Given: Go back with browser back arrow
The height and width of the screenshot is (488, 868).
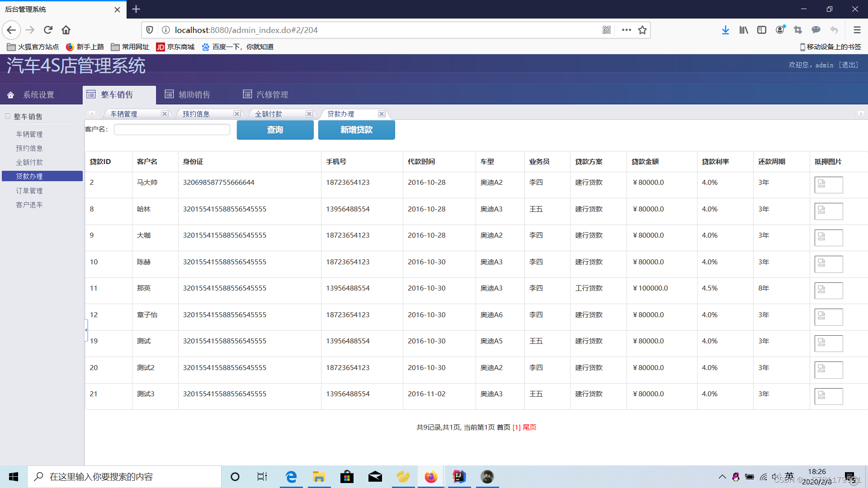Looking at the screenshot, I should [x=11, y=30].
